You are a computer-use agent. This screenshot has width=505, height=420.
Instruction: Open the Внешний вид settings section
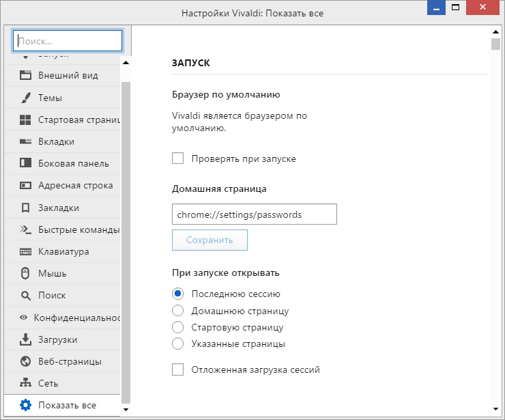click(62, 75)
